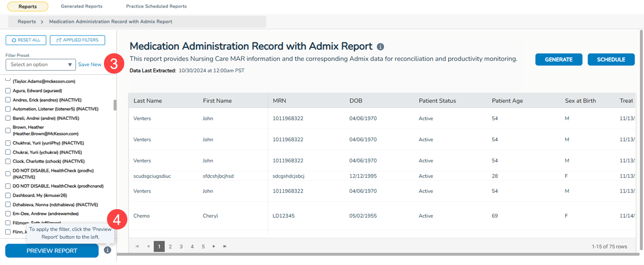This screenshot has width=644, height=265.
Task: Click the filter list vertical scrollbar
Action: [x=115, y=105]
